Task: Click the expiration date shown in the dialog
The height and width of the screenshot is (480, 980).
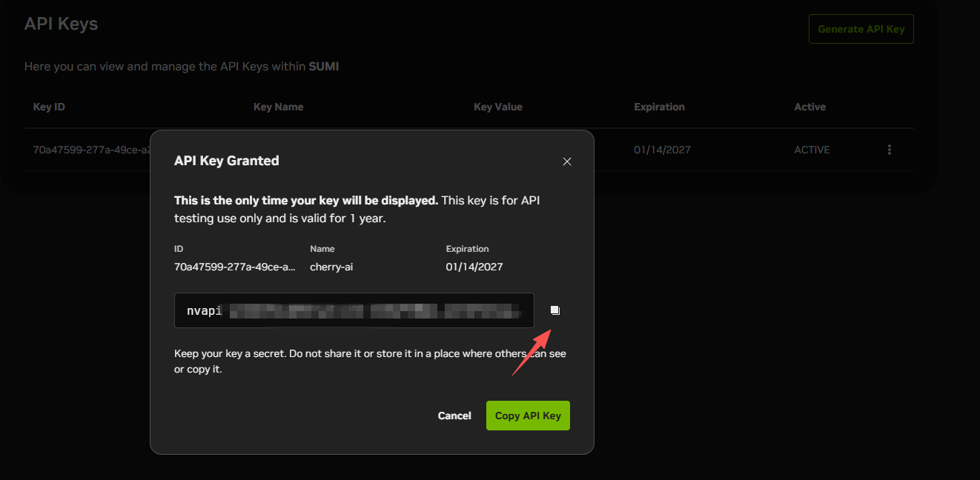Action: click(474, 267)
